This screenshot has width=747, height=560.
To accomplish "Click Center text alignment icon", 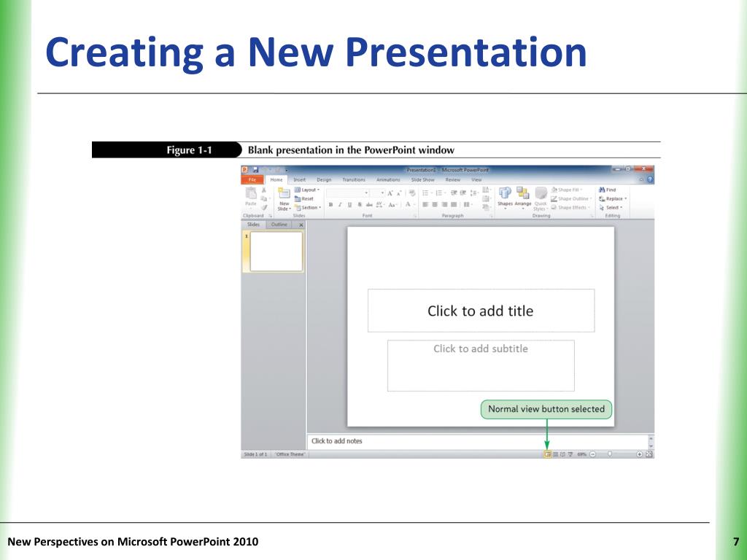I will pyautogui.click(x=435, y=204).
